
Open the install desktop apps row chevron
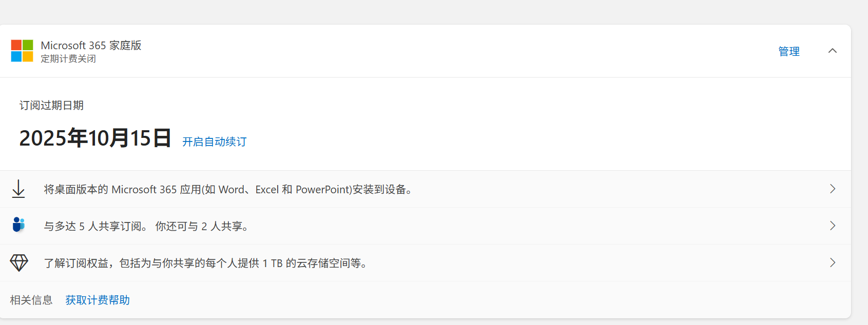click(833, 189)
